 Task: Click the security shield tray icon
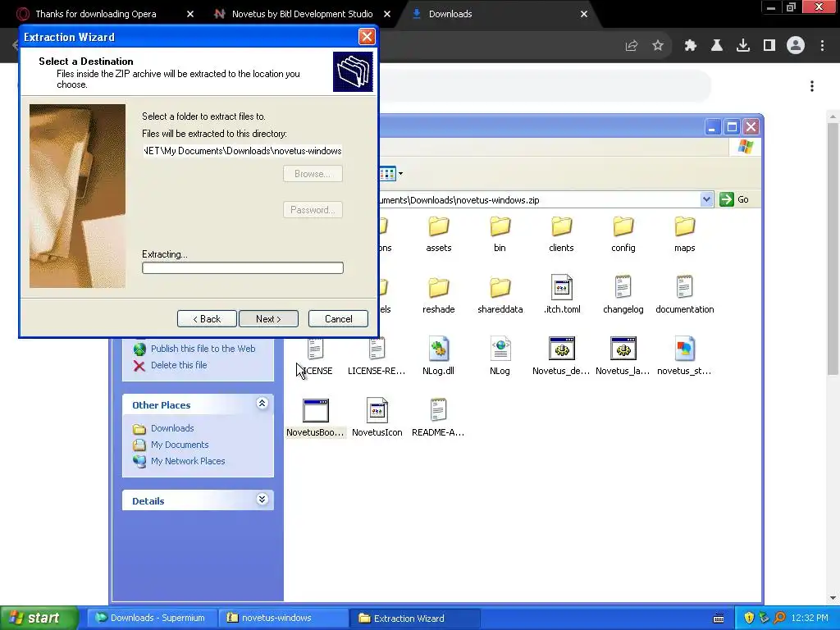750,619
